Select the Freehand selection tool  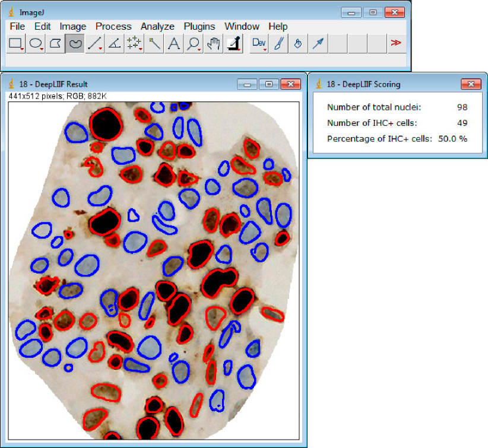(75, 43)
